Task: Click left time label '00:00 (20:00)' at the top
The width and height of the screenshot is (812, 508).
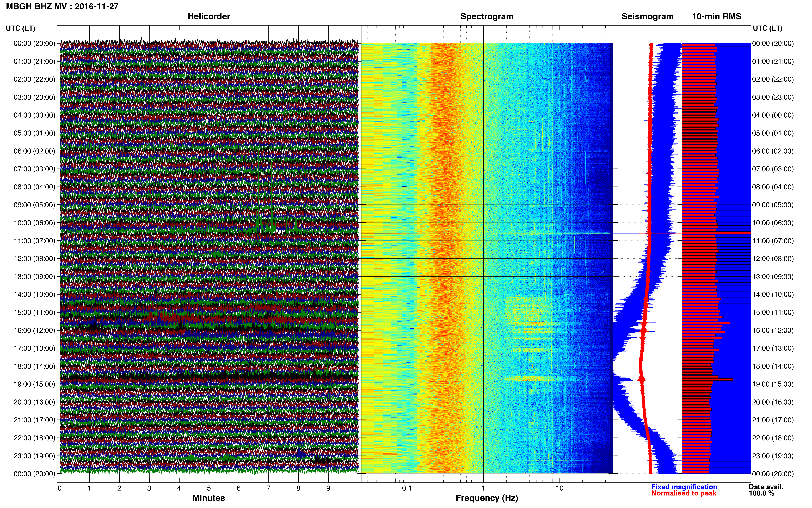Action: coord(34,43)
